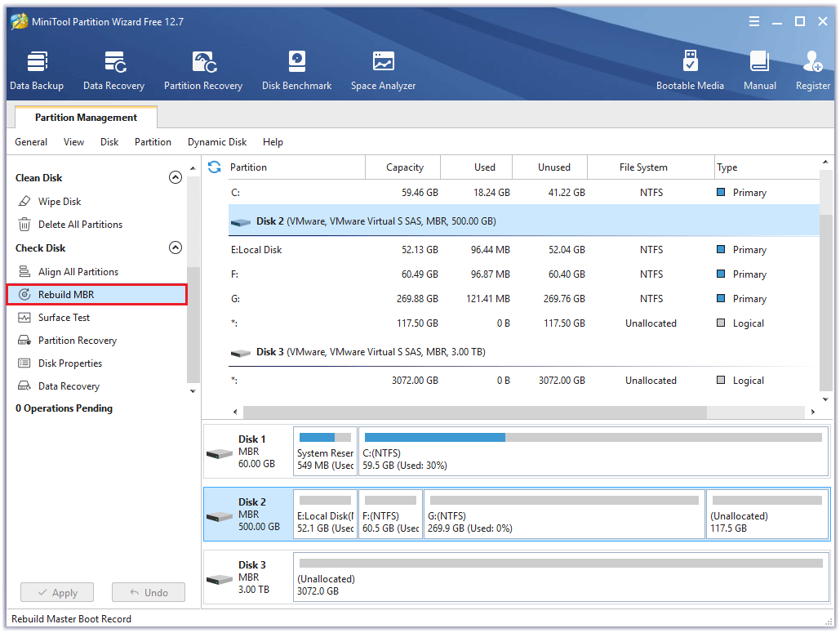Click the sidebar scroll down arrow
This screenshot has height=633, width=840.
(193, 391)
